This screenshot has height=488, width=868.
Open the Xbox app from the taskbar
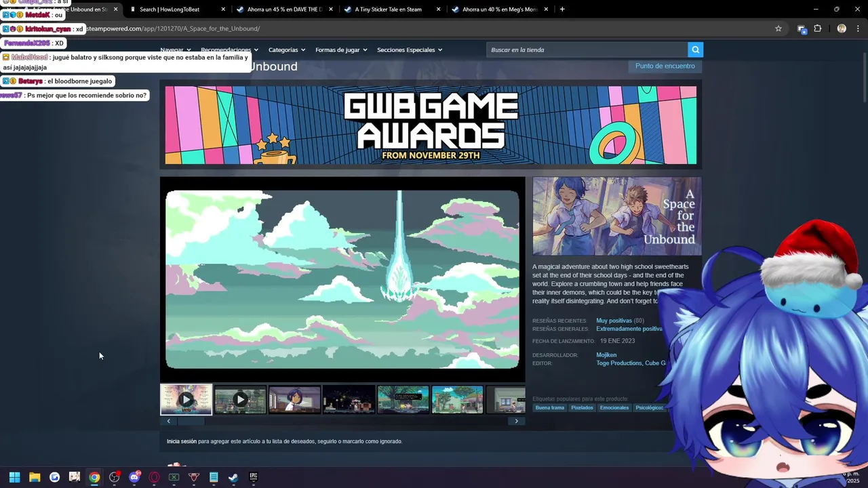pos(174,477)
